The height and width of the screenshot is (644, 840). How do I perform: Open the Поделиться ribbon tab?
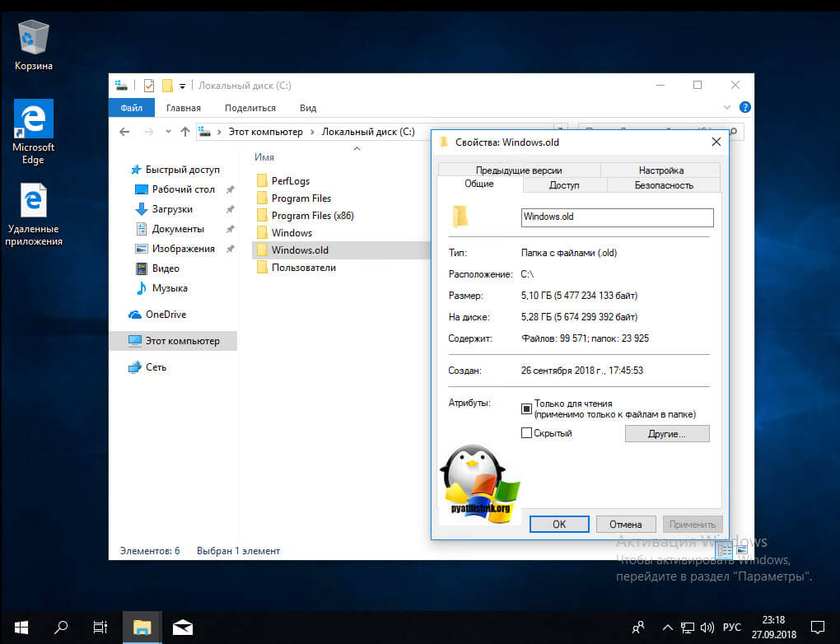(x=250, y=108)
